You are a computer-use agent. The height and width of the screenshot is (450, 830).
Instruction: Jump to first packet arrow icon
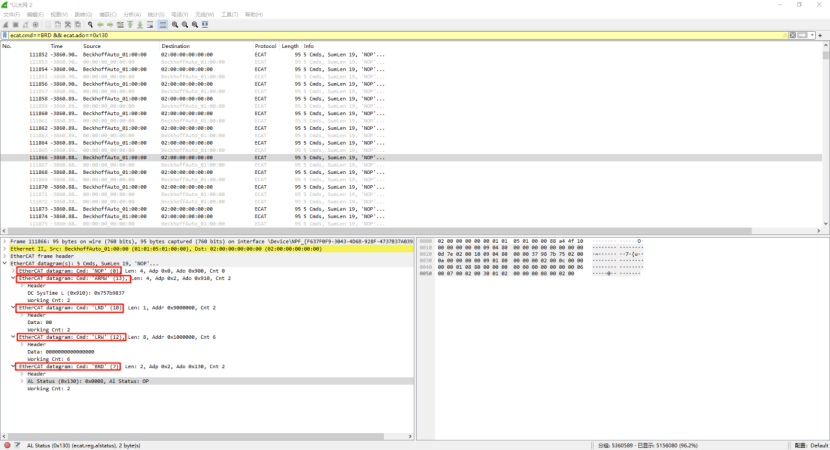[x=130, y=24]
